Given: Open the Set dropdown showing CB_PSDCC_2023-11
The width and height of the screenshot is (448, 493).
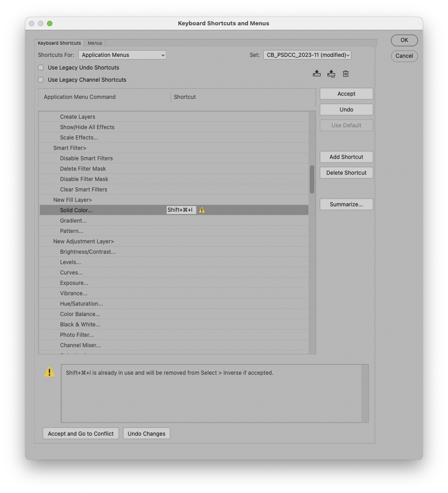Looking at the screenshot, I should [x=307, y=55].
